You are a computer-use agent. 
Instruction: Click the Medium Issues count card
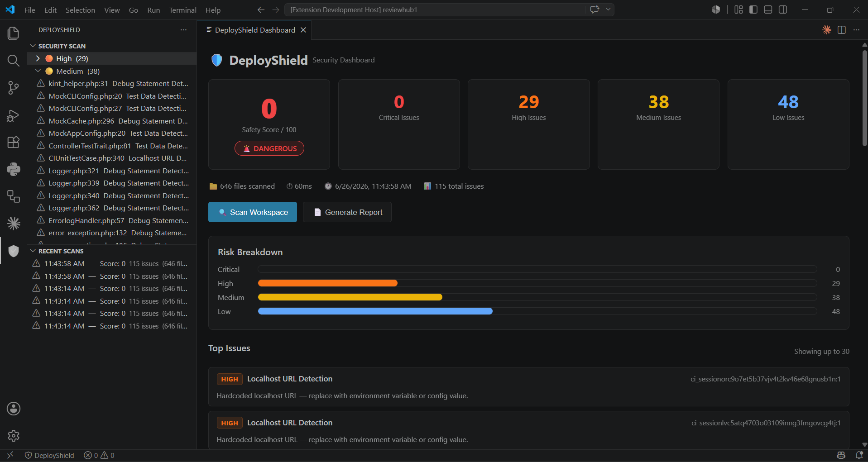click(659, 124)
